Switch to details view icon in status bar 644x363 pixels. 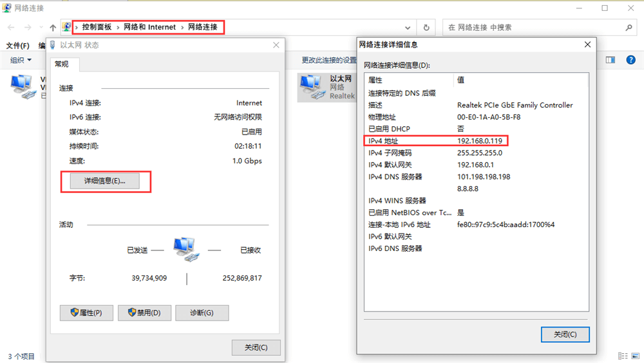pyautogui.click(x=623, y=356)
